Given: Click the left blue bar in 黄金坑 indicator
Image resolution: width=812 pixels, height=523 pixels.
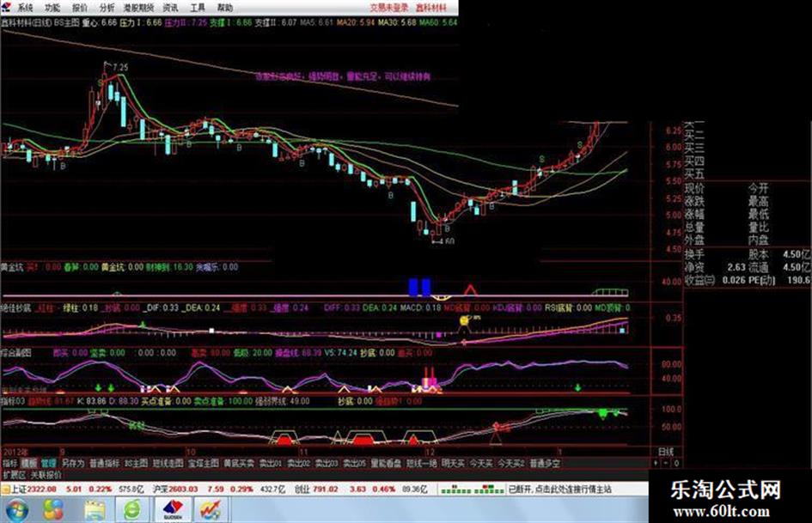Looking at the screenshot, I should 413,288.
